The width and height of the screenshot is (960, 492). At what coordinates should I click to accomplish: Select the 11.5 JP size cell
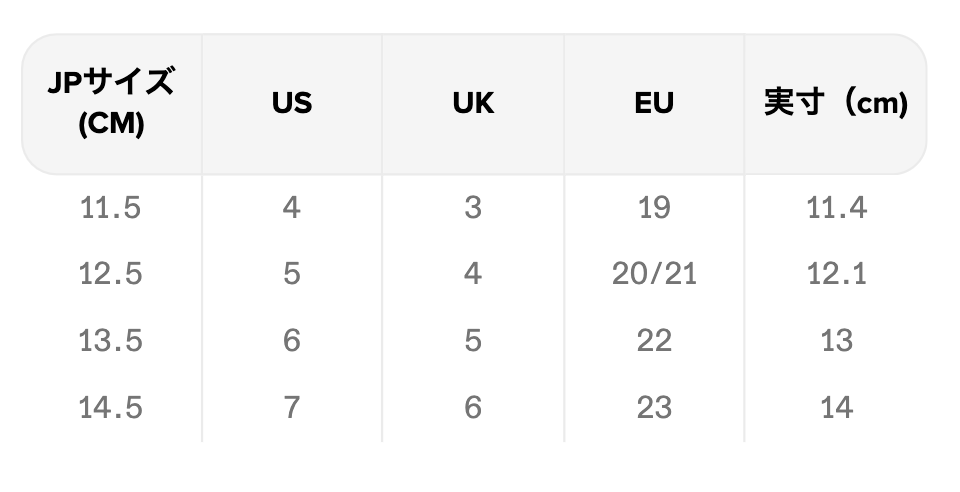tap(111, 208)
